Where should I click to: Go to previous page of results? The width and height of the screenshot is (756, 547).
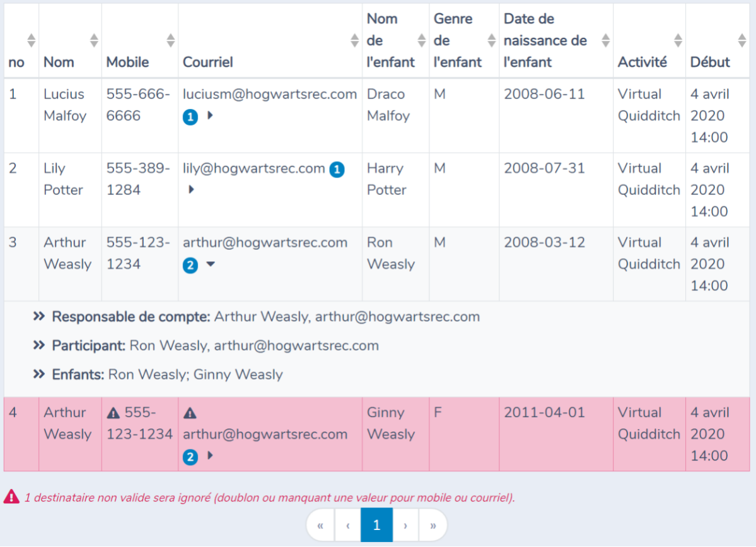click(x=347, y=526)
